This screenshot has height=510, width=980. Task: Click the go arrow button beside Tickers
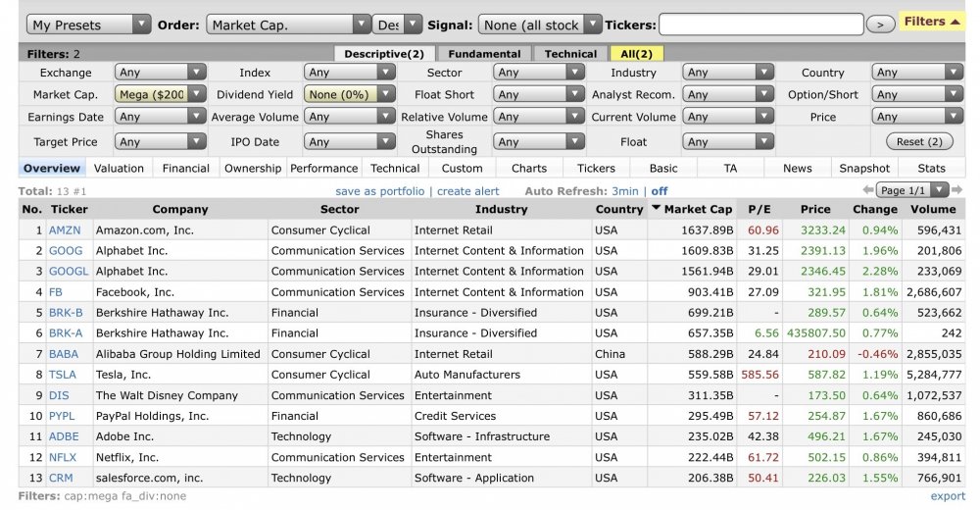pos(881,24)
